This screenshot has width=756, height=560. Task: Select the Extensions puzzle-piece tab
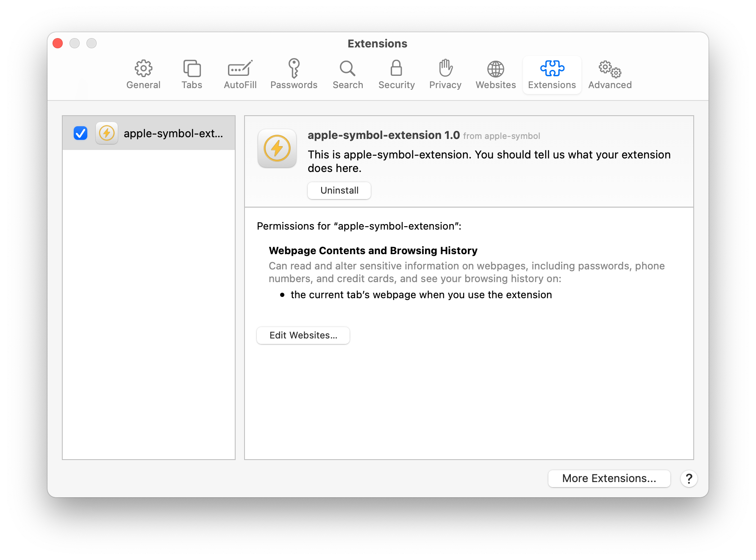pos(552,75)
